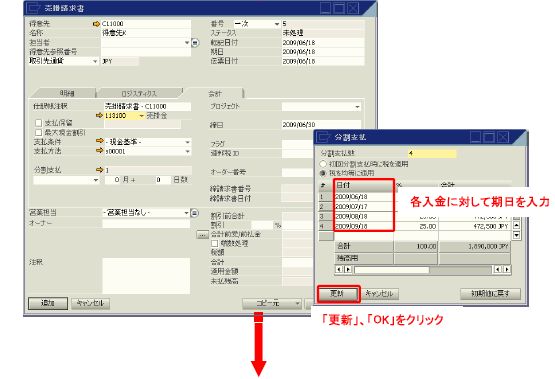Click the round details icon beside 担当者 field
The image size is (555, 379).
coord(195,43)
